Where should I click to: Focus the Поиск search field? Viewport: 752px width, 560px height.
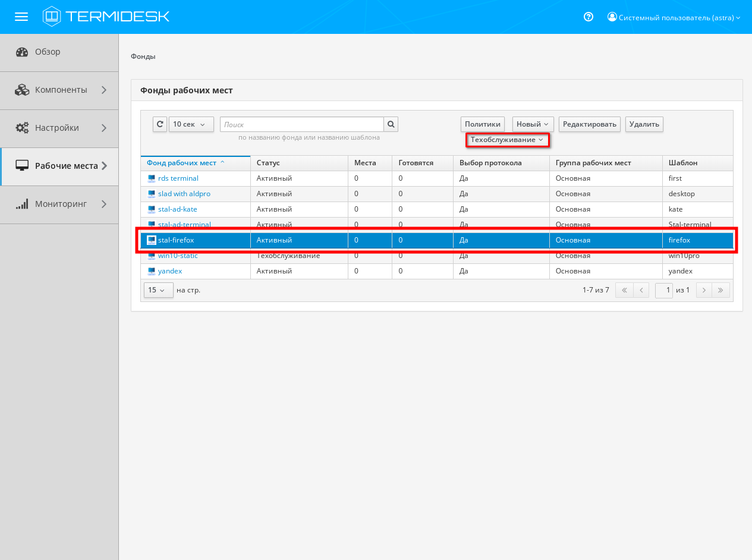click(302, 124)
